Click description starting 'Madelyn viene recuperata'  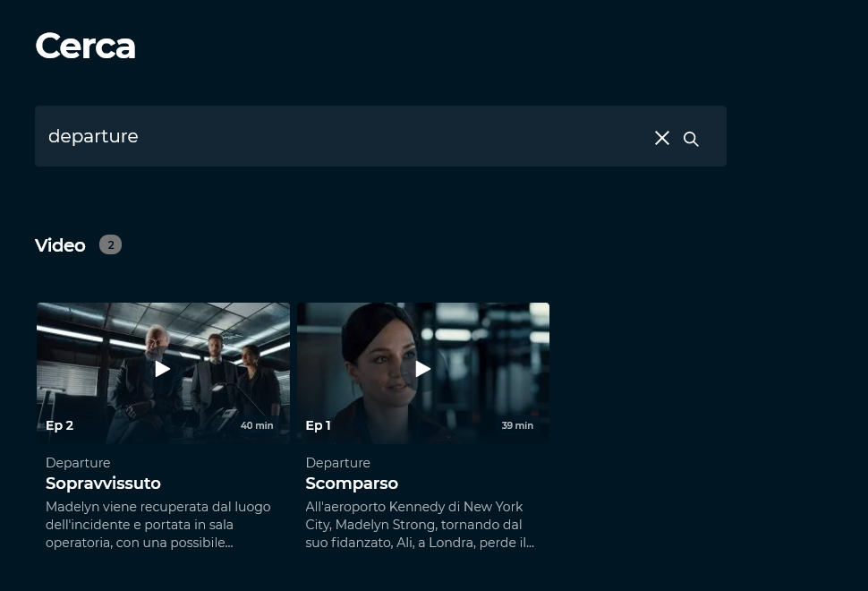pos(157,525)
